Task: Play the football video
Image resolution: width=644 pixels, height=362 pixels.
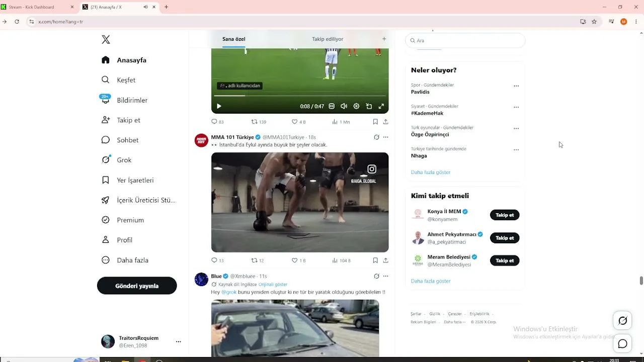Action: tap(219, 106)
